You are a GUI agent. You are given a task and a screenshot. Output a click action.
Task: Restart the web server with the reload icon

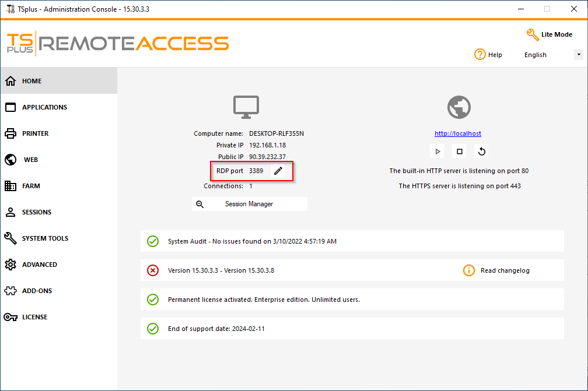[x=481, y=152]
